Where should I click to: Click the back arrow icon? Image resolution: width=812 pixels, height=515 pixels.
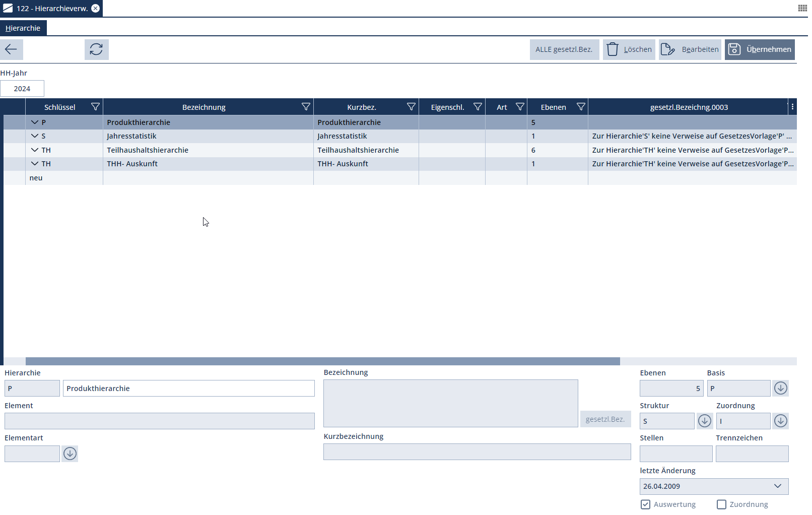click(x=11, y=49)
